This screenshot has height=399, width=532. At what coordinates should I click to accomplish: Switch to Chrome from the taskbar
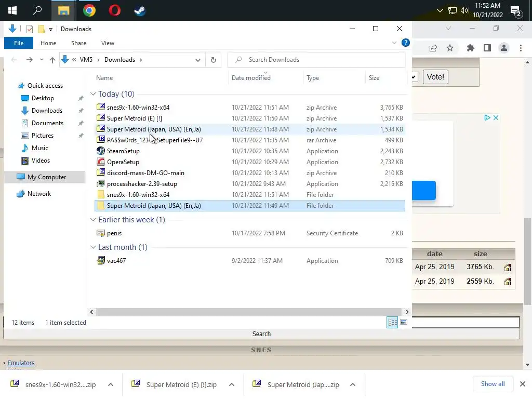click(x=89, y=10)
